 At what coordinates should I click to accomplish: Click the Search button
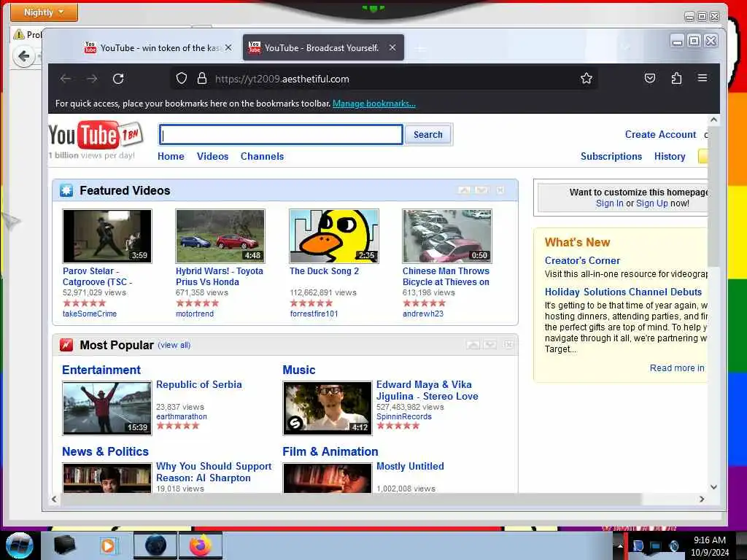(427, 135)
